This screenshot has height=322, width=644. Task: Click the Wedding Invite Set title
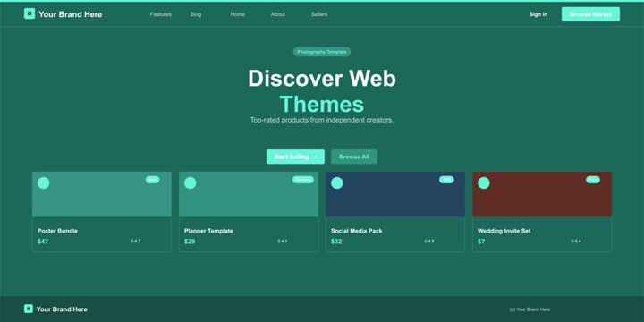pos(504,231)
